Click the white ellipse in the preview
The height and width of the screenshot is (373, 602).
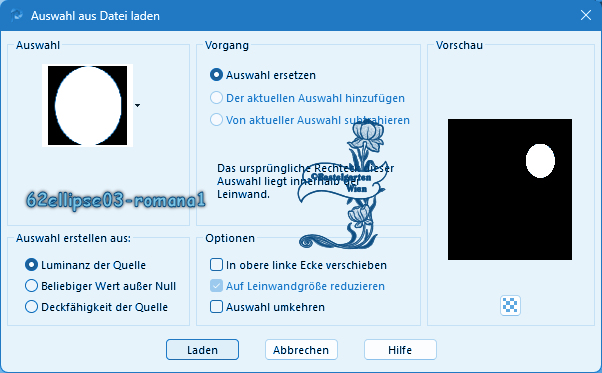pos(540,161)
